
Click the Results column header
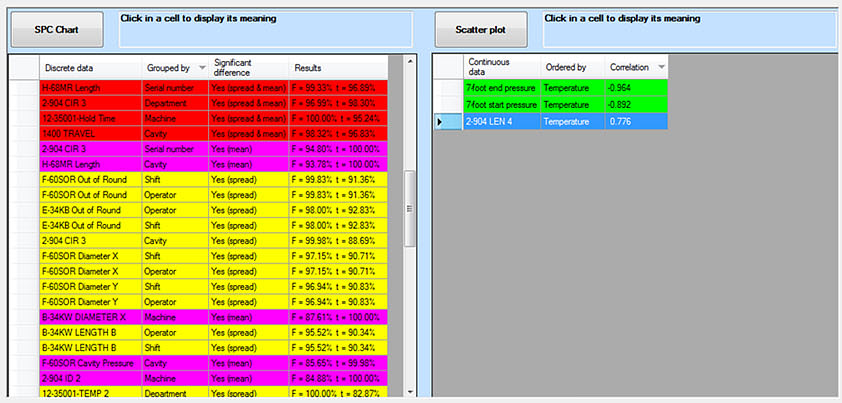click(340, 67)
